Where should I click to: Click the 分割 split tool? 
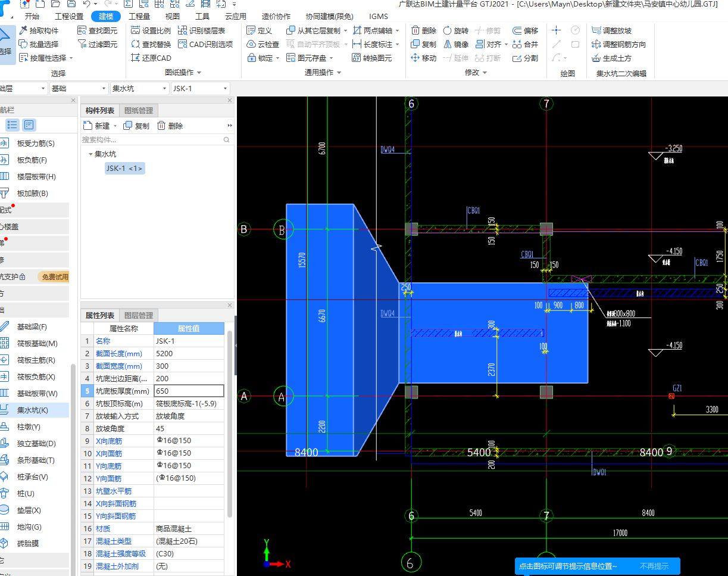525,58
